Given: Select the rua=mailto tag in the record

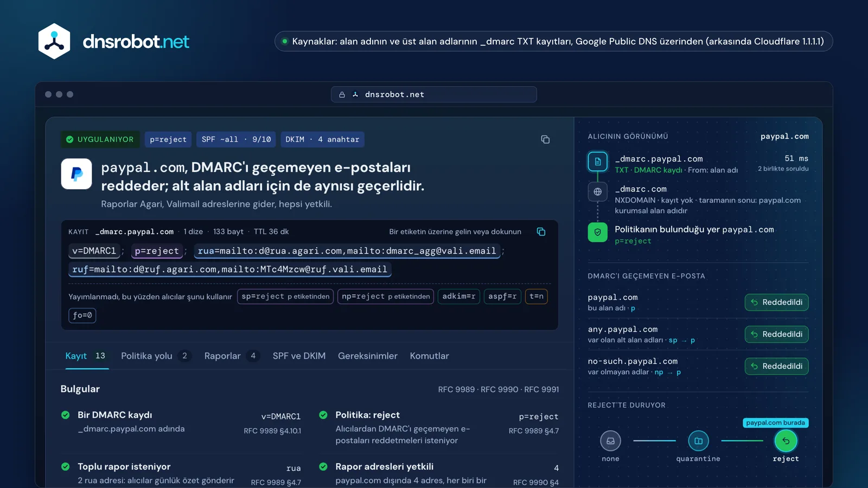Looking at the screenshot, I should point(347,251).
